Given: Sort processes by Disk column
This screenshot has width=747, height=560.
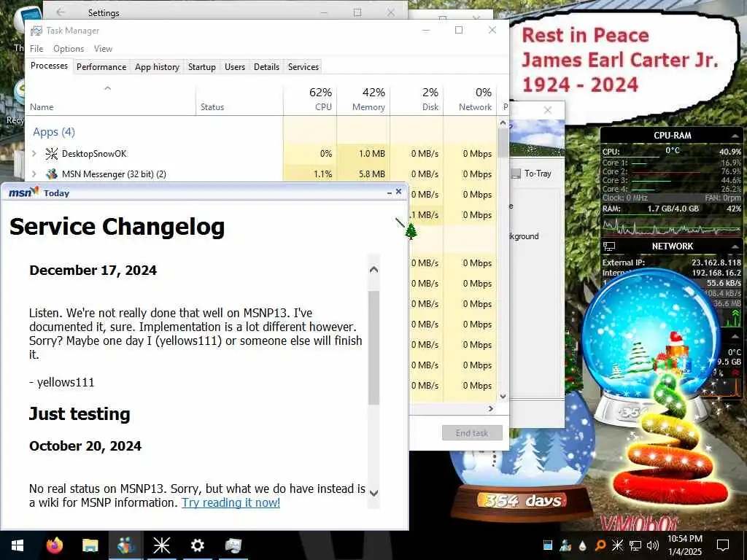Looking at the screenshot, I should 417,99.
